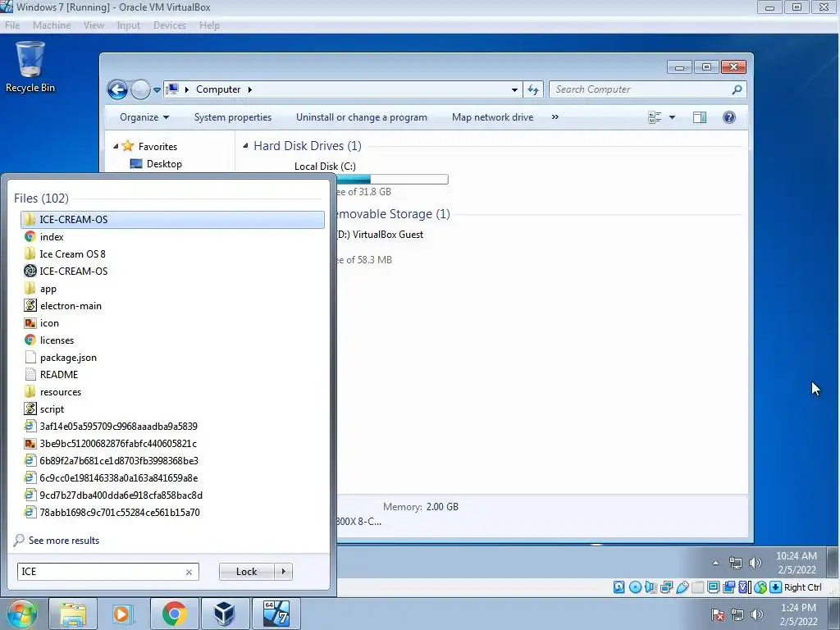This screenshot has height=630, width=840.
Task: Open the view options dropdown arrow
Action: [673, 117]
